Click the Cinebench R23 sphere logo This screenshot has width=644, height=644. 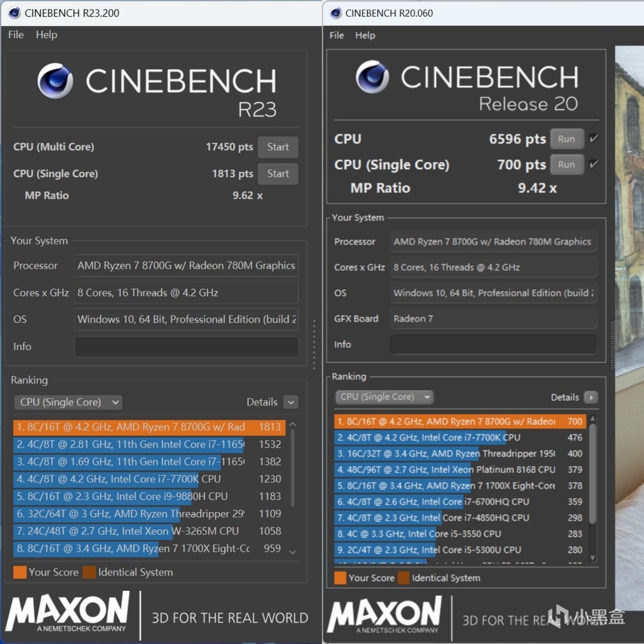[55, 80]
